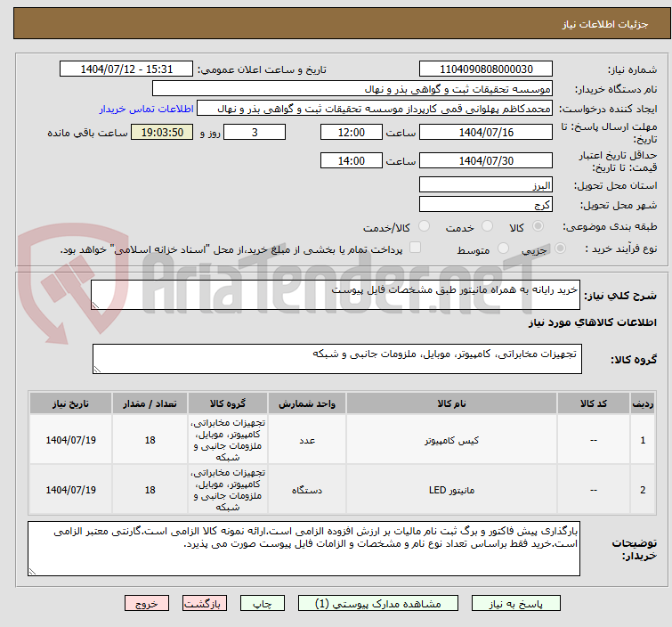Click the ردیف column header

(643, 403)
